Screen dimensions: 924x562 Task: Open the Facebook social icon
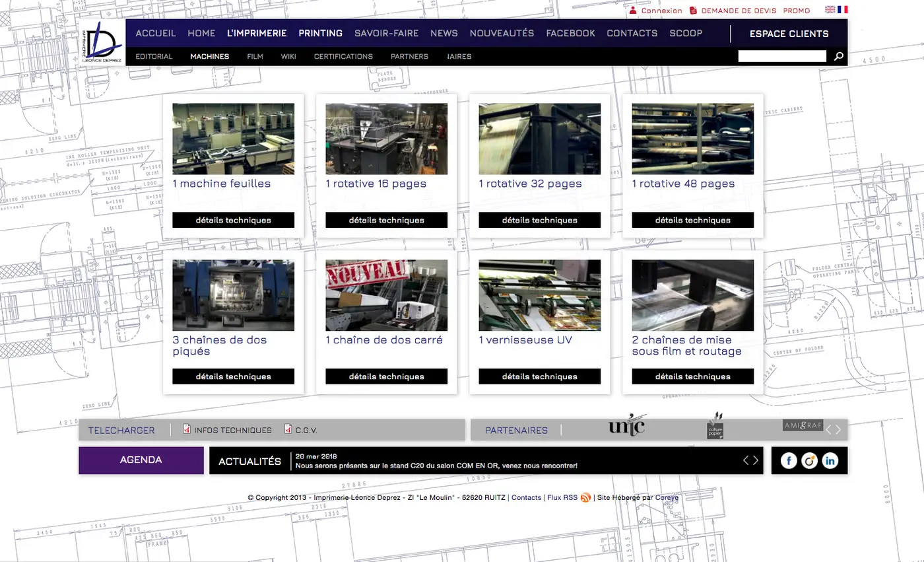(x=789, y=461)
